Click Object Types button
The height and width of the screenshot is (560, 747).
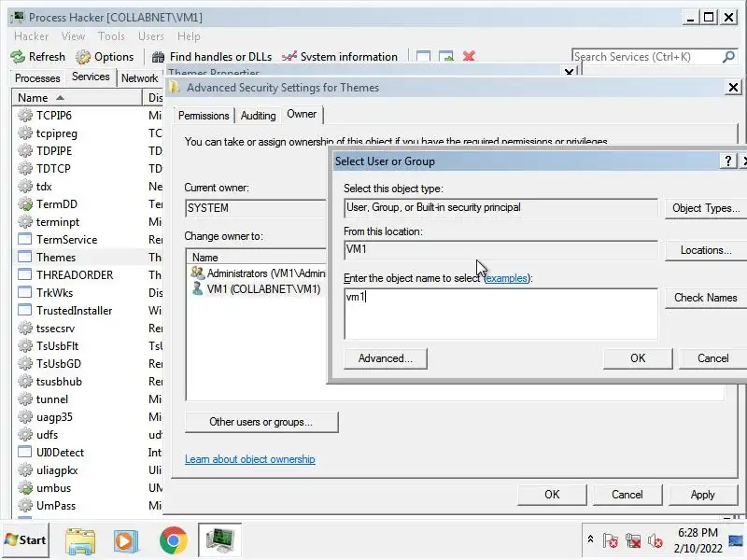[706, 208]
